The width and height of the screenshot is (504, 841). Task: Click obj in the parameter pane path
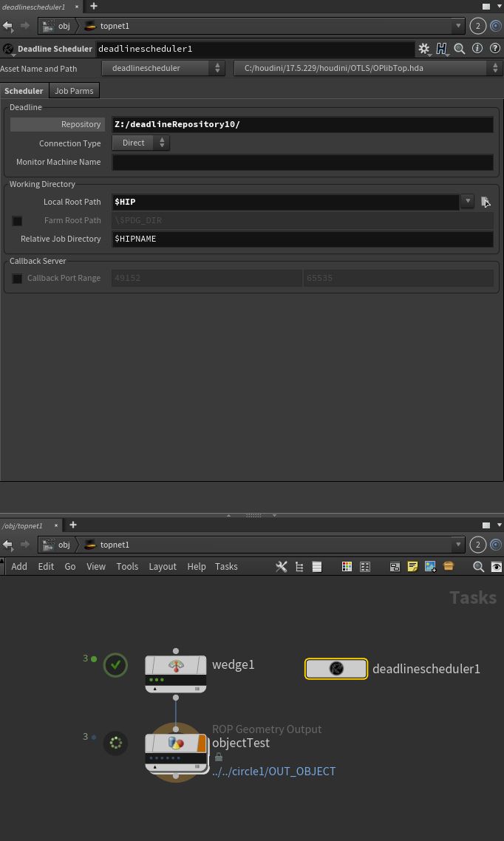click(x=58, y=26)
